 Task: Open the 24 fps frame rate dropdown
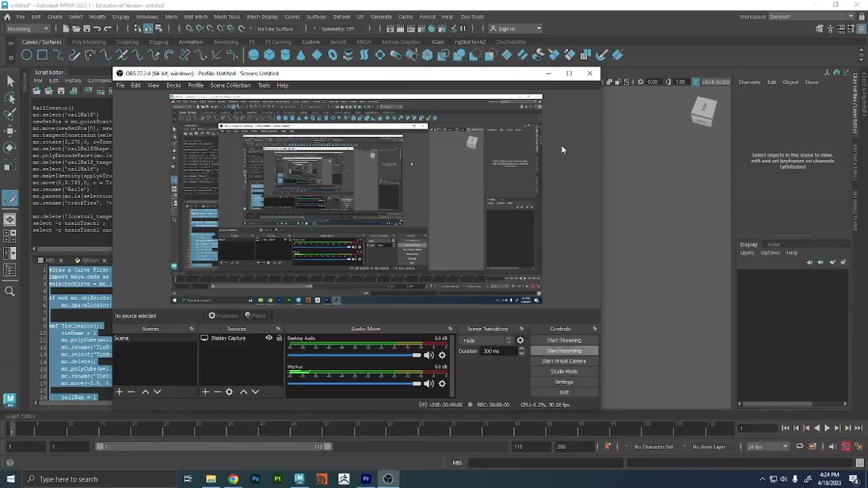click(x=767, y=446)
